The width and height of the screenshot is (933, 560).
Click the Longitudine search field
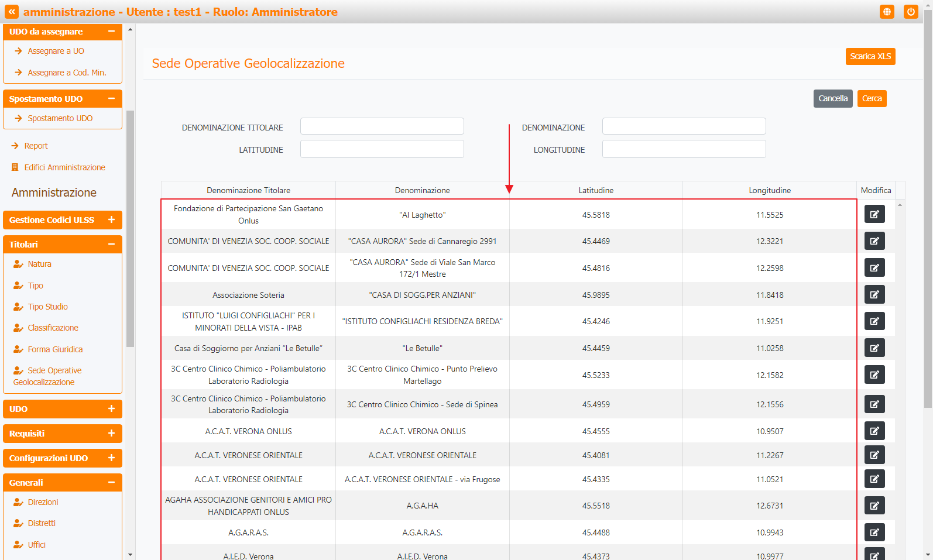pyautogui.click(x=683, y=149)
